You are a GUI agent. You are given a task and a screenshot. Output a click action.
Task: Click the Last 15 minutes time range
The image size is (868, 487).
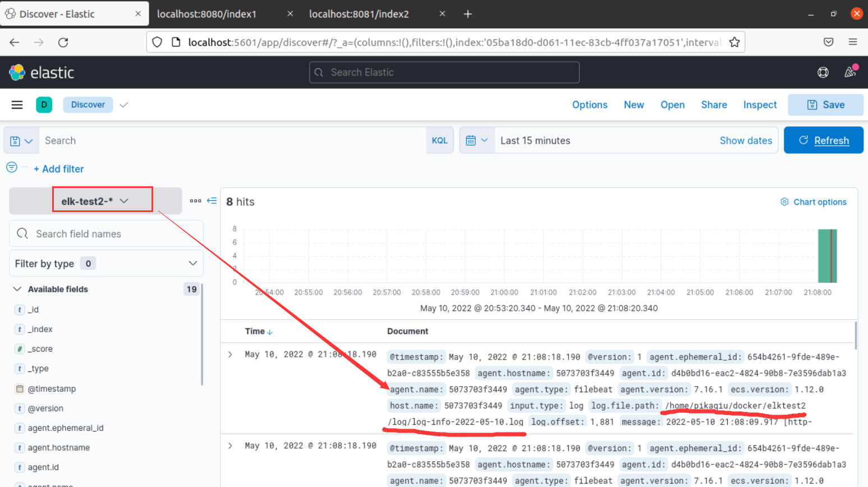[535, 141]
